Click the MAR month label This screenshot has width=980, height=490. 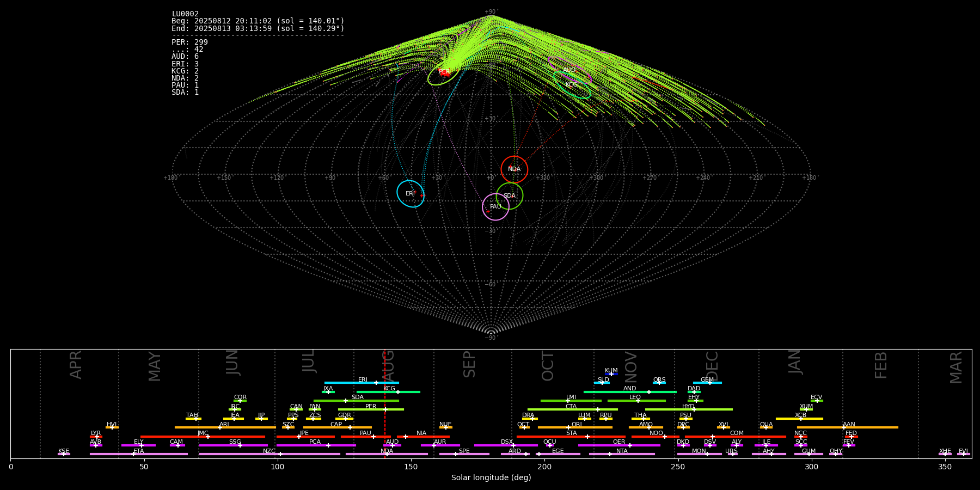point(956,367)
